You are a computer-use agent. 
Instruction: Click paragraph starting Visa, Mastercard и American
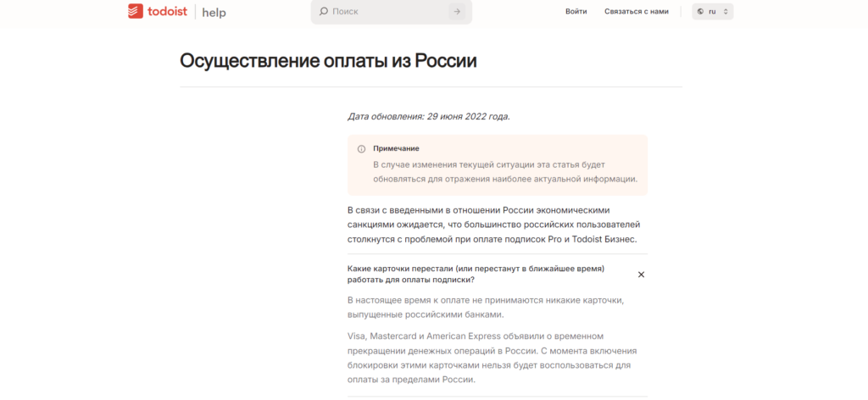coord(492,358)
